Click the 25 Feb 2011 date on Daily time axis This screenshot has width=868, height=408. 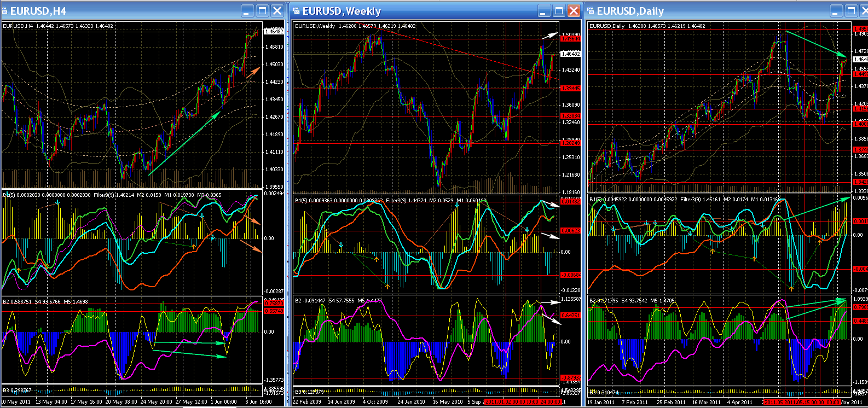click(671, 402)
